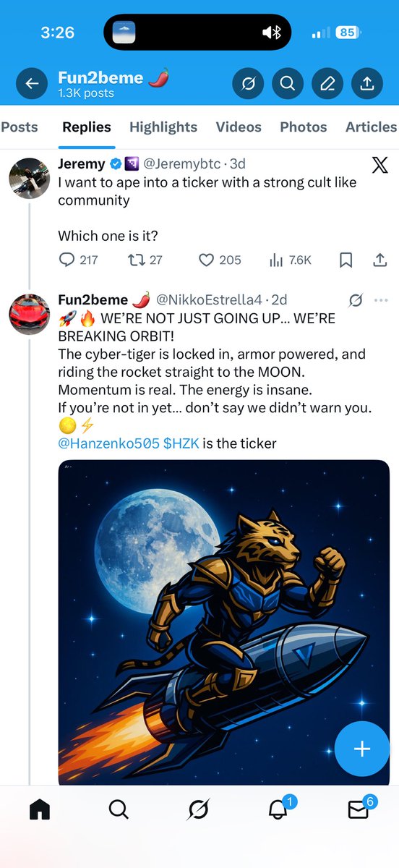
Task: Repost Jeremy's post
Action: (134, 260)
